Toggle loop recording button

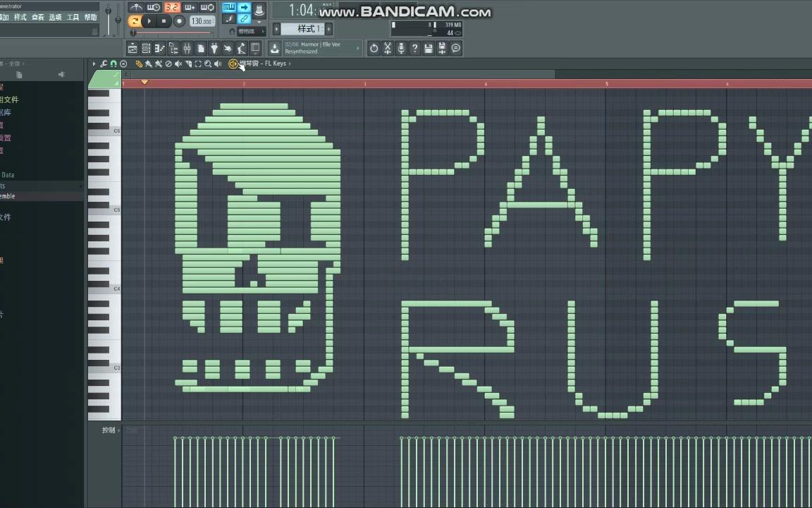[x=208, y=7]
